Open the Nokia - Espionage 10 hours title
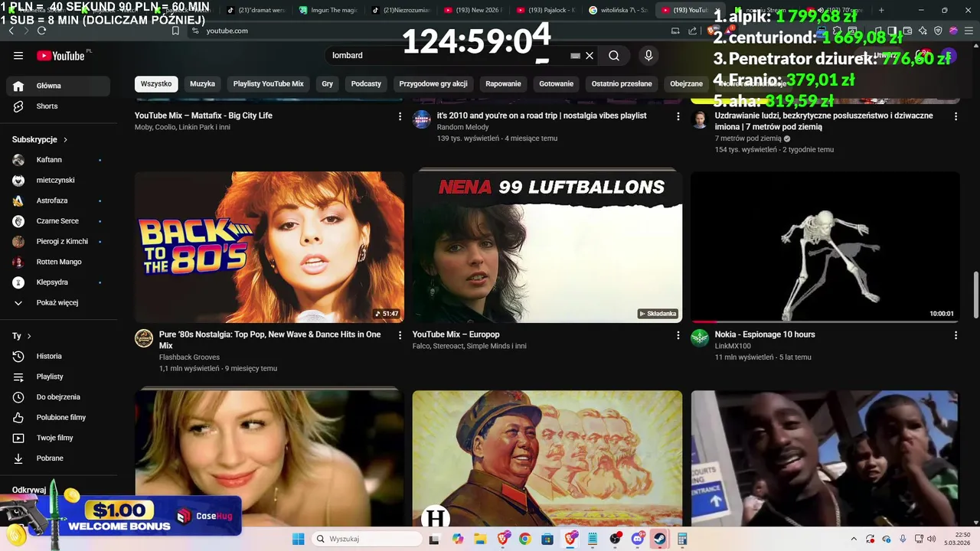The width and height of the screenshot is (980, 551). pyautogui.click(x=765, y=334)
